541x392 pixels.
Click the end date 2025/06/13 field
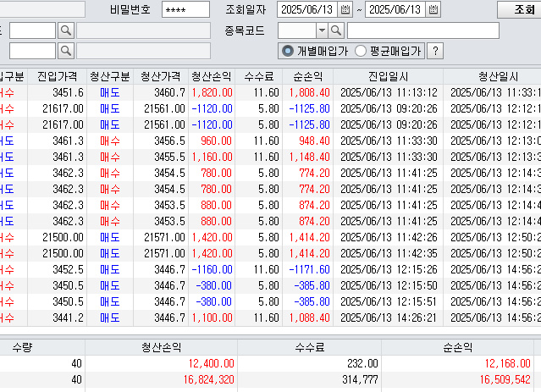(395, 9)
